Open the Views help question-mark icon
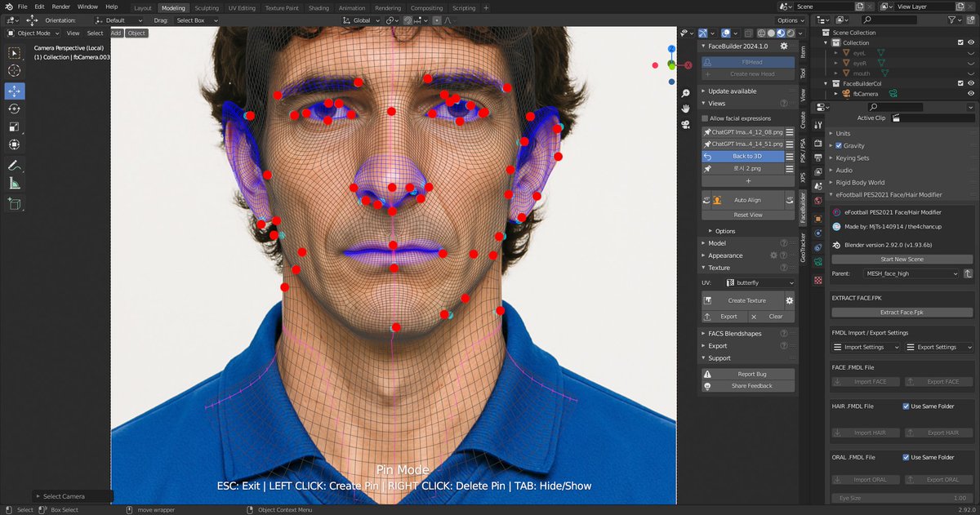 tap(784, 104)
